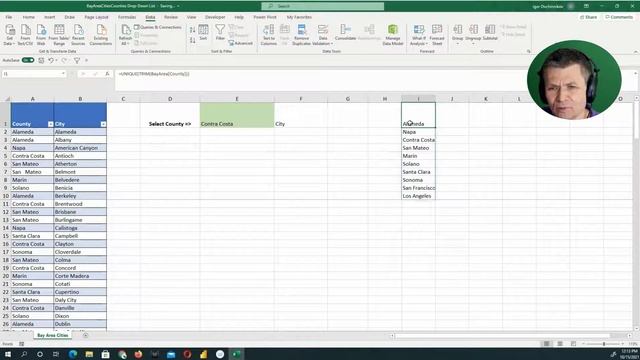
Task: Customize Quick Access Toolbar dropdown
Action: 87,60
